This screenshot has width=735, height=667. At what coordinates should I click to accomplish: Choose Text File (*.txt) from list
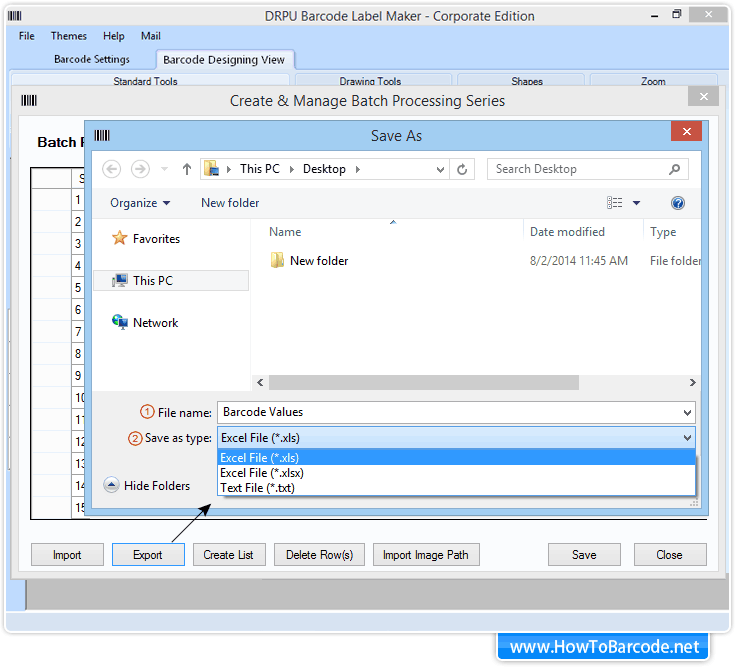457,487
